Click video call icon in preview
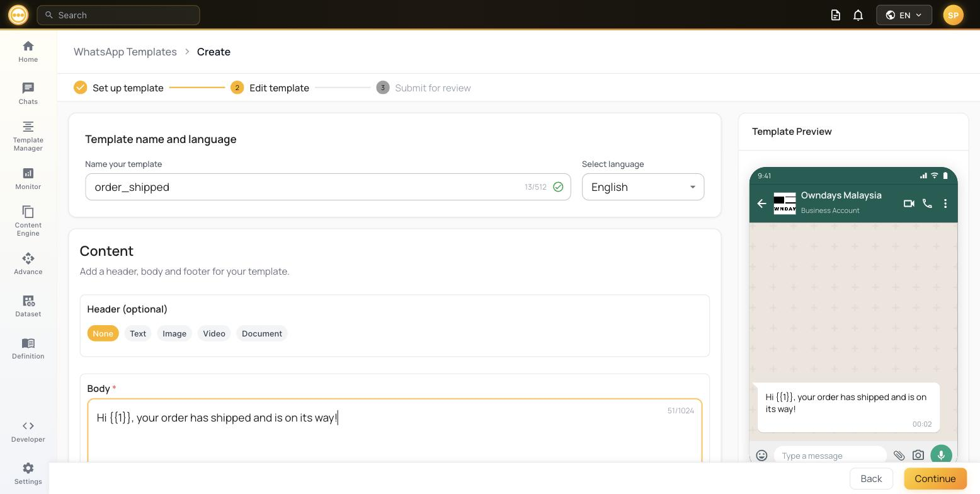 [x=909, y=204]
